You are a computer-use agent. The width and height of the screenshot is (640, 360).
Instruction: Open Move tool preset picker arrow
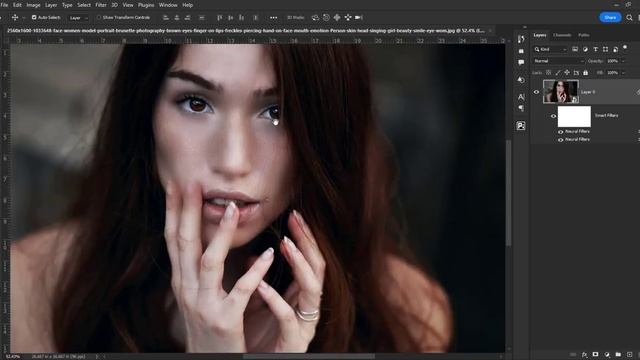pyautogui.click(x=24, y=18)
